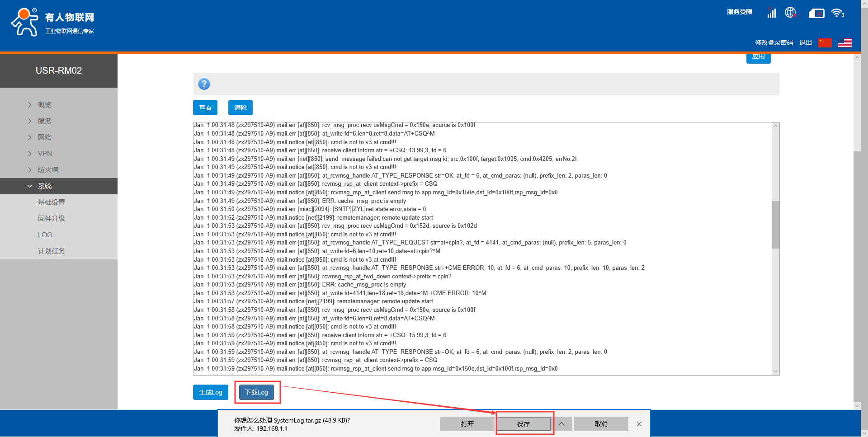Click the 修改登录密码 link
Viewport: 868px width, 437px height.
[774, 43]
